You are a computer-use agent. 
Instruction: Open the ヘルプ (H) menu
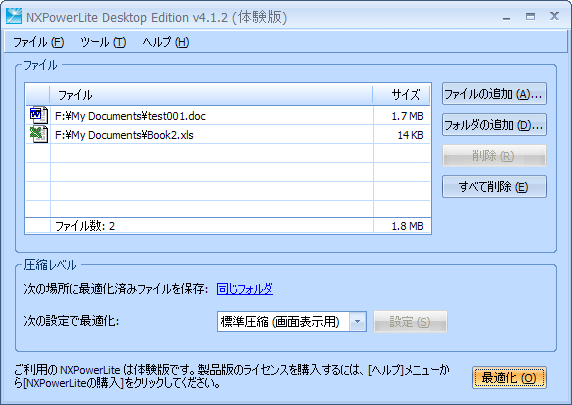pyautogui.click(x=166, y=42)
